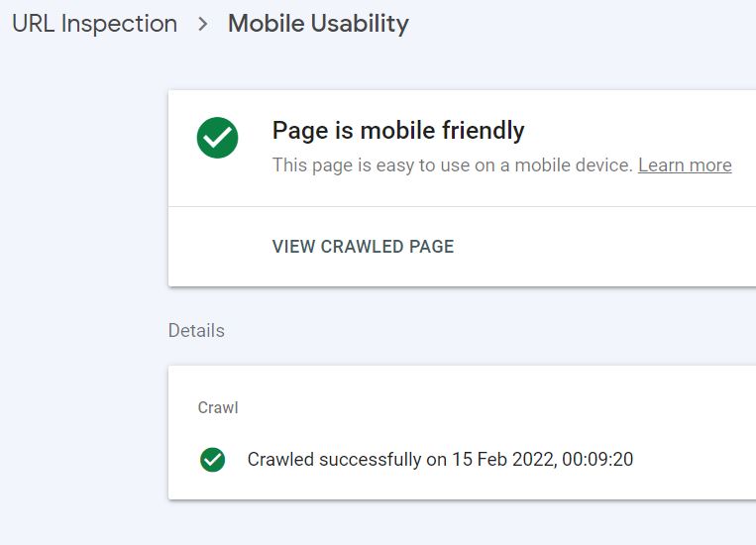Click the word Inspection in the breadcrumb

point(119,24)
